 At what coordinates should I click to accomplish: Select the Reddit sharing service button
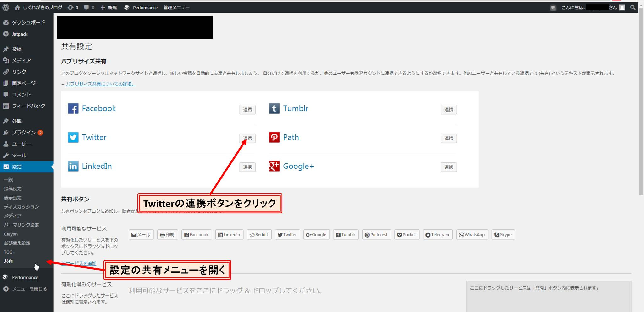click(259, 235)
